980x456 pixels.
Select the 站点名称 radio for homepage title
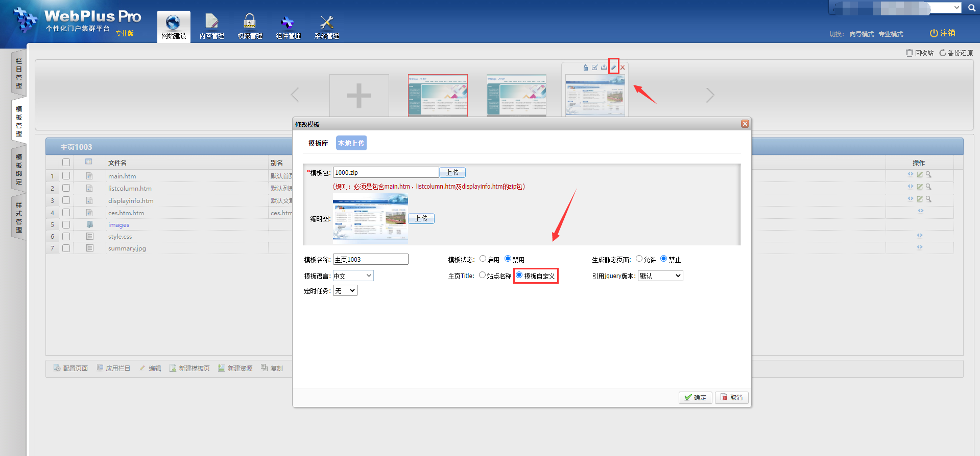coord(482,275)
